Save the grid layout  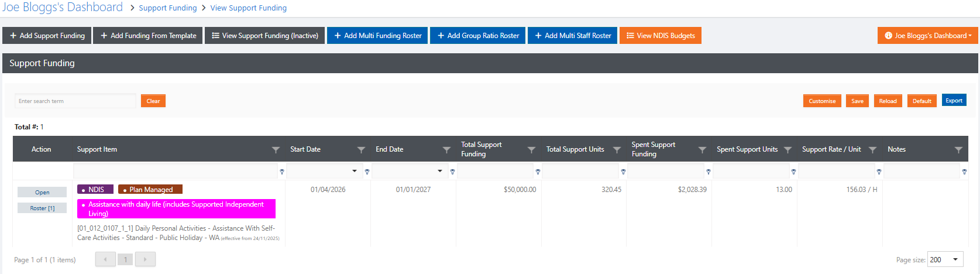(857, 101)
